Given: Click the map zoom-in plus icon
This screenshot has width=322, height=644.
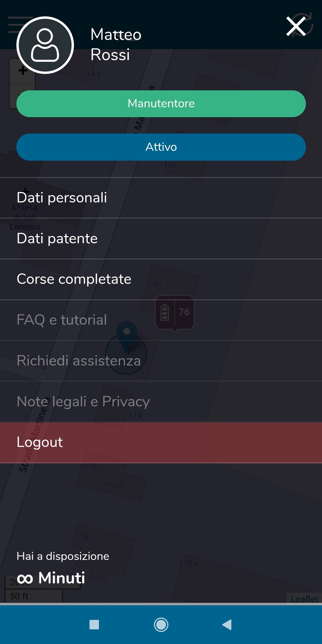Looking at the screenshot, I should click(23, 71).
